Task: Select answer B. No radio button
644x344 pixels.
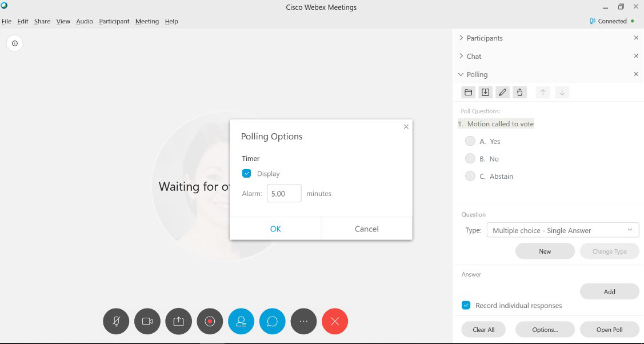Action: click(470, 159)
